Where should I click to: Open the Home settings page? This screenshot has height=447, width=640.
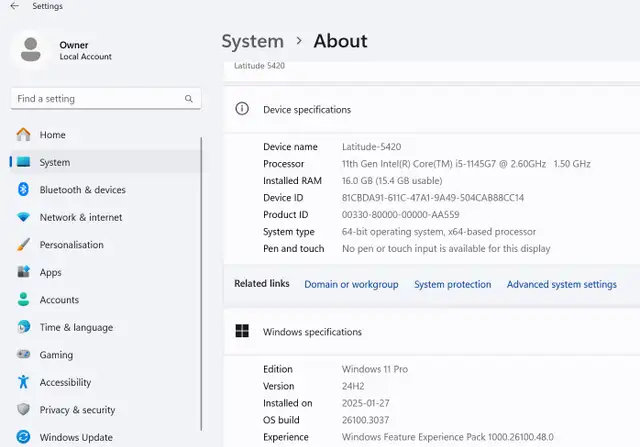pos(106,135)
